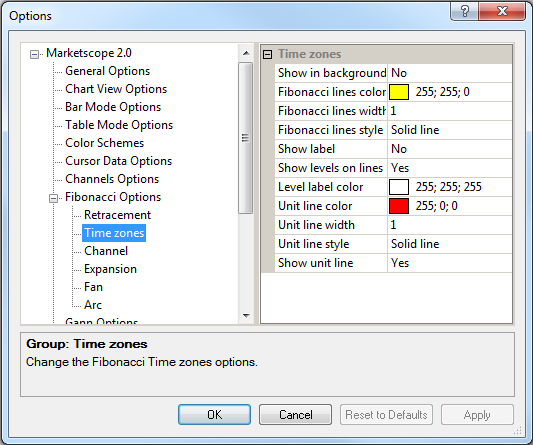Select Retracement in the options tree

(x=117, y=215)
